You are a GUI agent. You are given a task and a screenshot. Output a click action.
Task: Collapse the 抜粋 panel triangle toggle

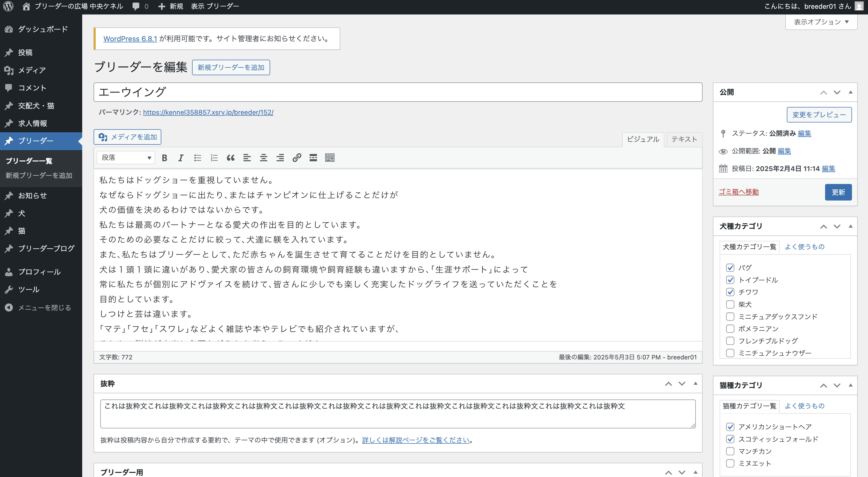coord(696,384)
